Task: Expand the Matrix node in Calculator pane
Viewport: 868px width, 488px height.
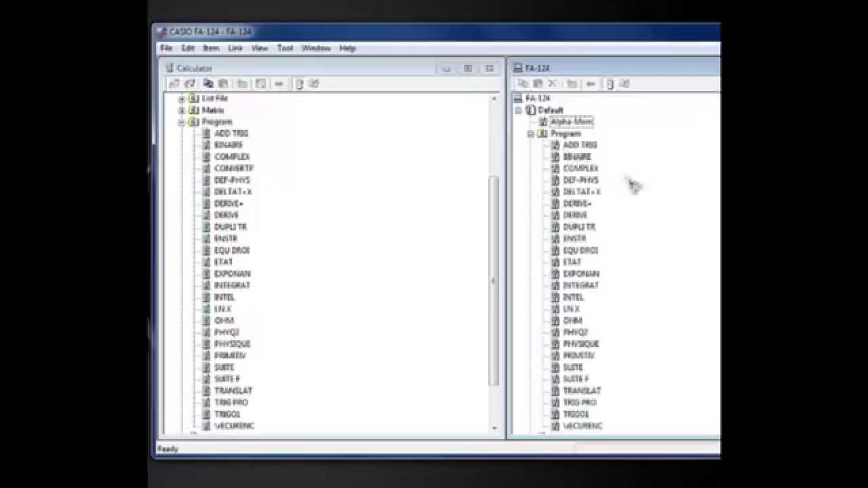Action: (x=182, y=110)
